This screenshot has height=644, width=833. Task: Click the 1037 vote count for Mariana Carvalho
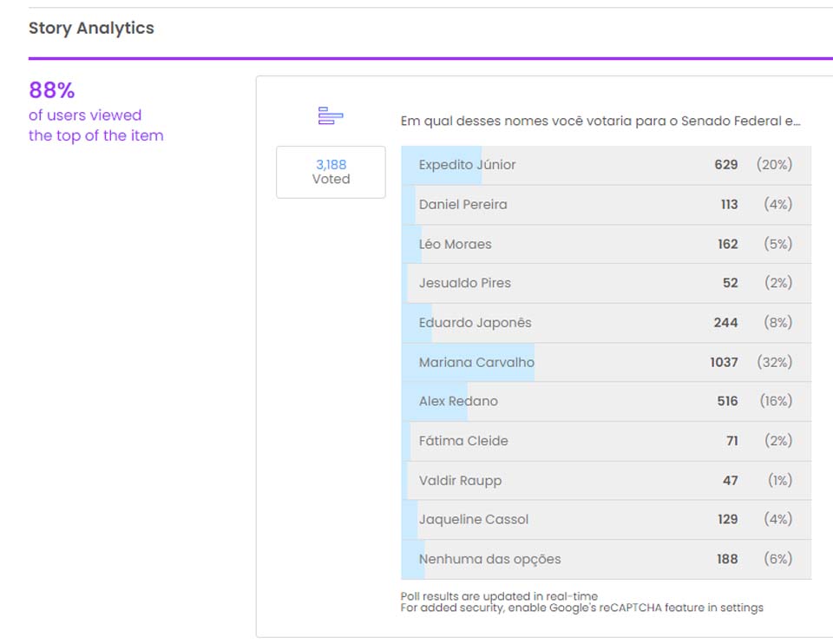click(x=724, y=362)
